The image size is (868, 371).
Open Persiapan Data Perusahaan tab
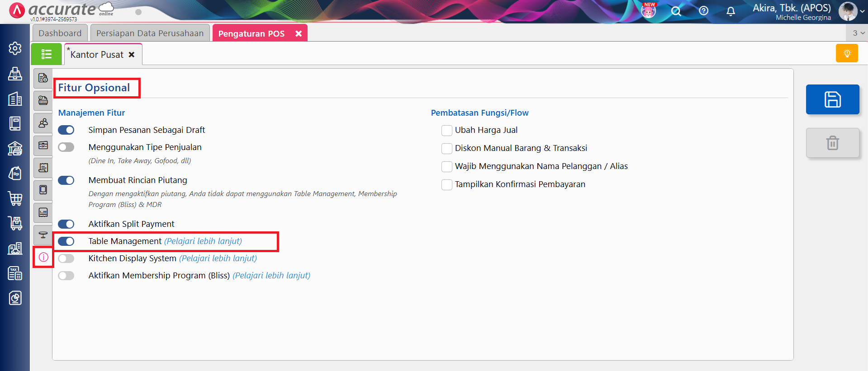coord(150,33)
